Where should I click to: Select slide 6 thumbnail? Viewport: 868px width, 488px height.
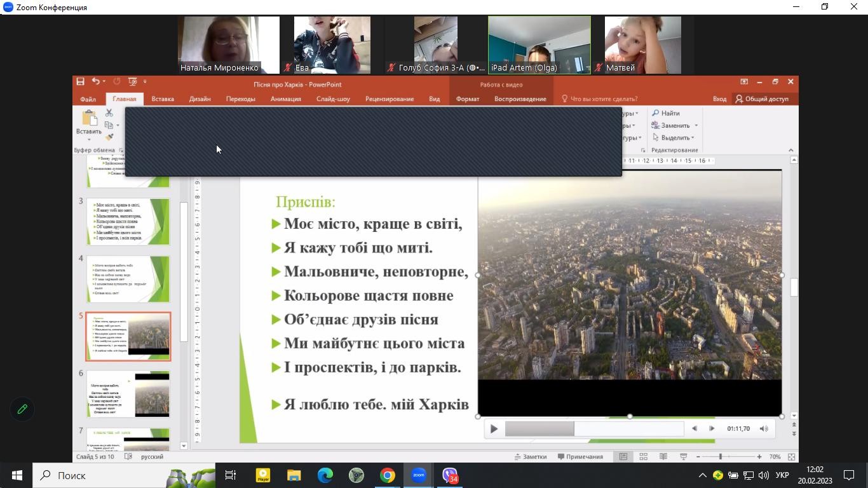tap(128, 394)
